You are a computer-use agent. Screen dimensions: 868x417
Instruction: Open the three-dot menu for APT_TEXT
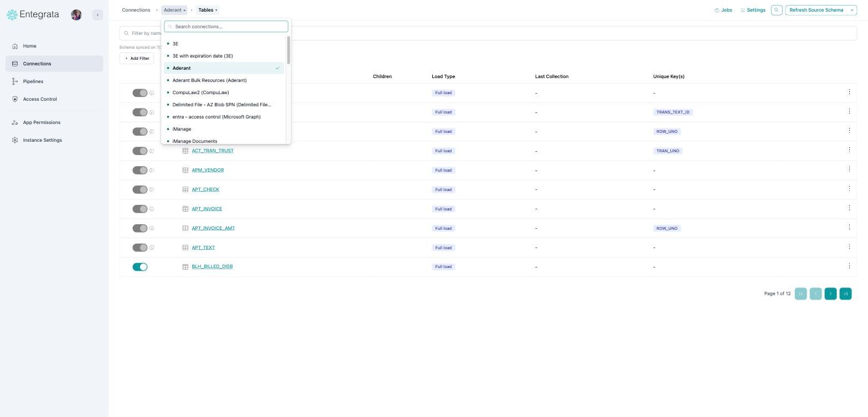(x=849, y=247)
